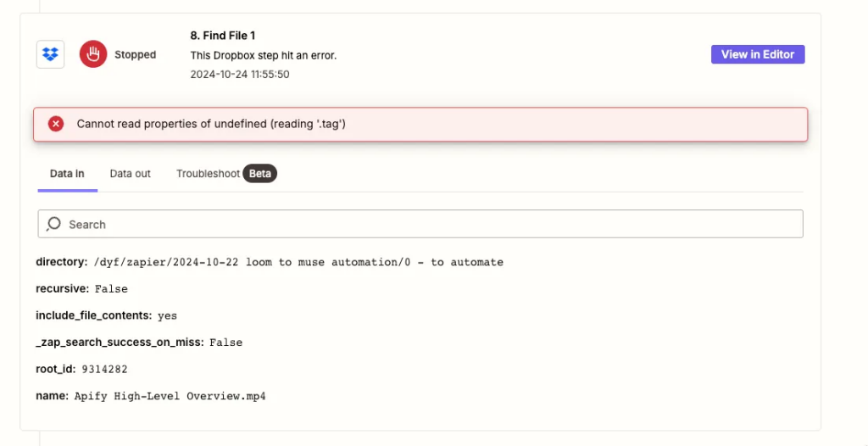The height and width of the screenshot is (446, 868).
Task: Click the Beta badge next to Troubleshoot
Action: tap(260, 174)
